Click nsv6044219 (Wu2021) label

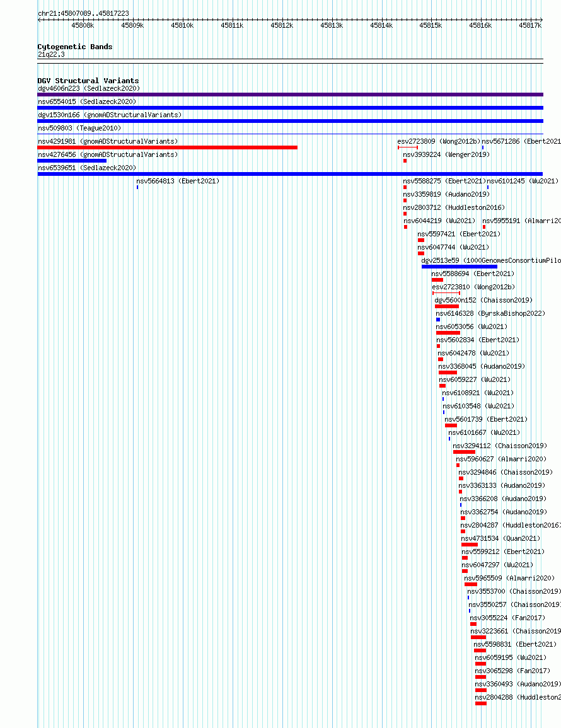[439, 221]
